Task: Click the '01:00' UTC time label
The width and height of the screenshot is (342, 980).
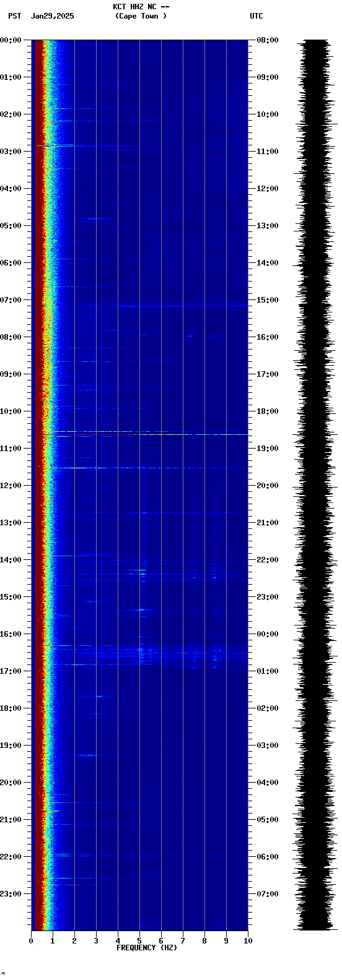Action: point(268,671)
